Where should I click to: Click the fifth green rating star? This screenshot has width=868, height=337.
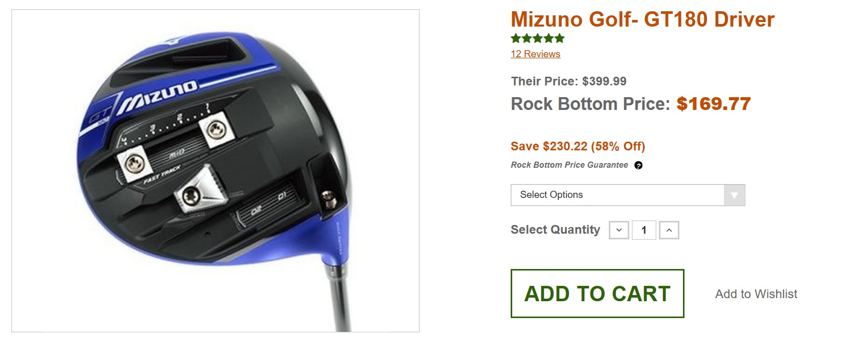(x=560, y=38)
